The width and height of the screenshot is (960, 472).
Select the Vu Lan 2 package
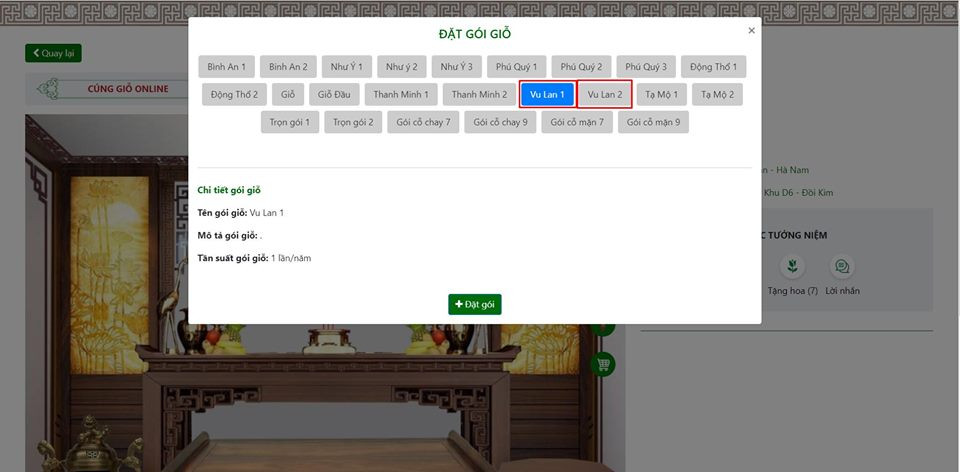coord(604,95)
